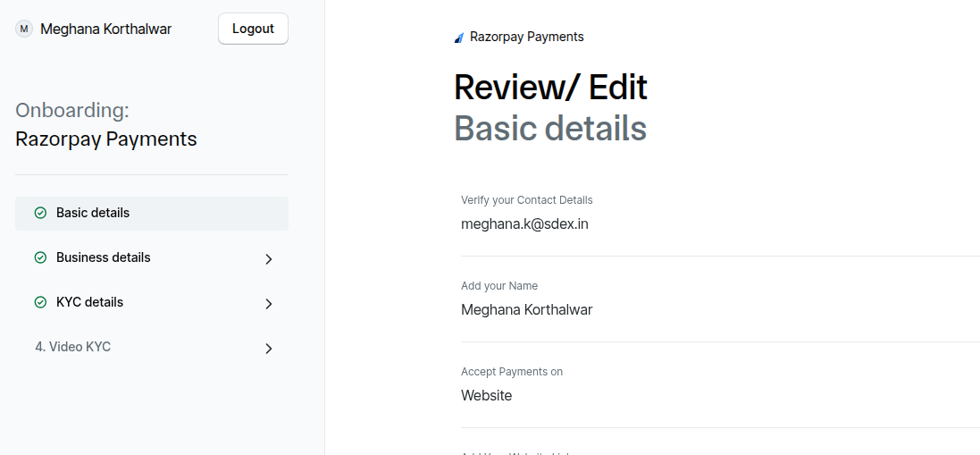Click the username Meghana Korthalwar in sidebar
The height and width of the screenshot is (455, 980).
(105, 29)
